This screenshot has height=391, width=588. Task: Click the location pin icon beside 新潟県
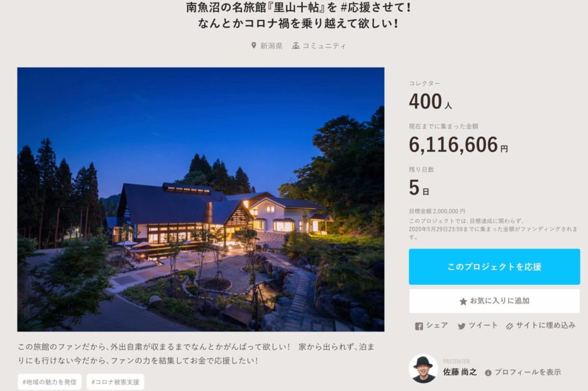254,46
